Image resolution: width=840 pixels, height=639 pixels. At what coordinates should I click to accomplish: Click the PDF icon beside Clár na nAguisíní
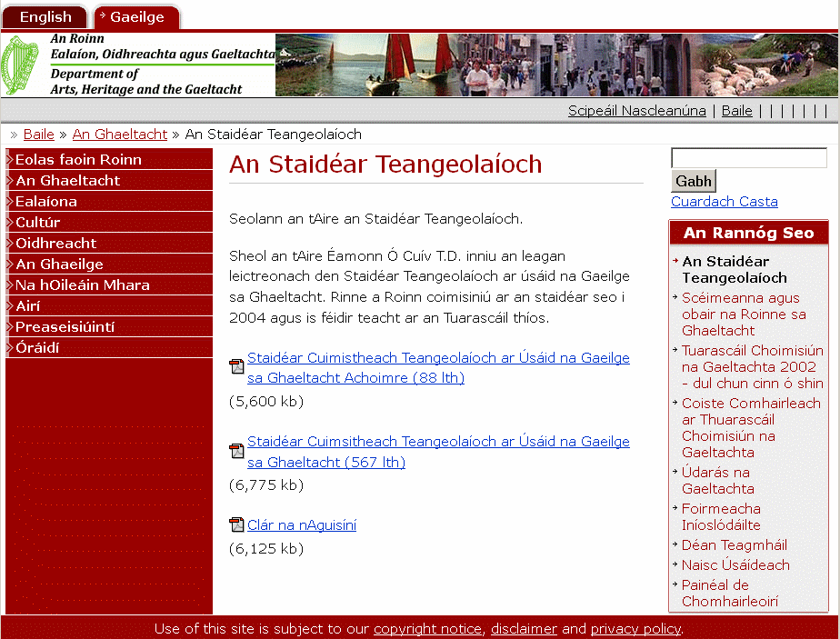coord(236,524)
